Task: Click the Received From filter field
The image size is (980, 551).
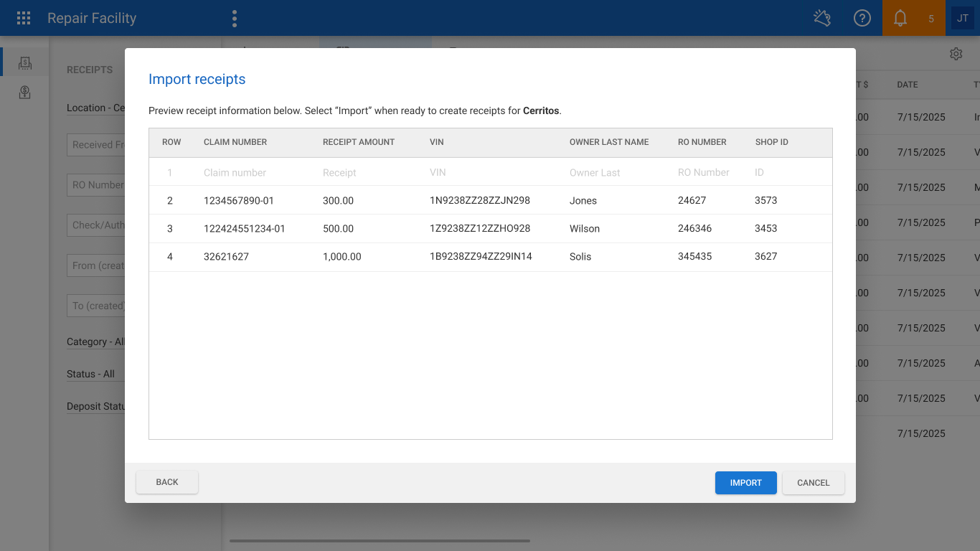Action: [x=95, y=144]
